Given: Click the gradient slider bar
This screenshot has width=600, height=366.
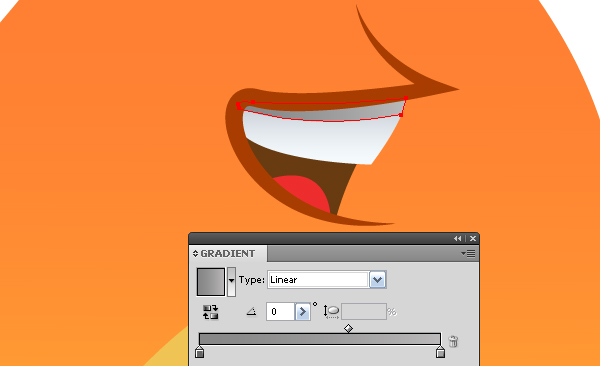Looking at the screenshot, I should click(320, 339).
